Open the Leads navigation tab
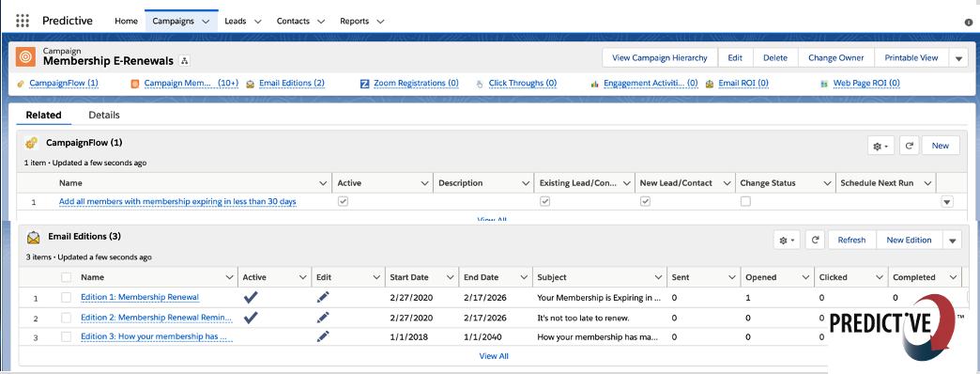 [236, 22]
